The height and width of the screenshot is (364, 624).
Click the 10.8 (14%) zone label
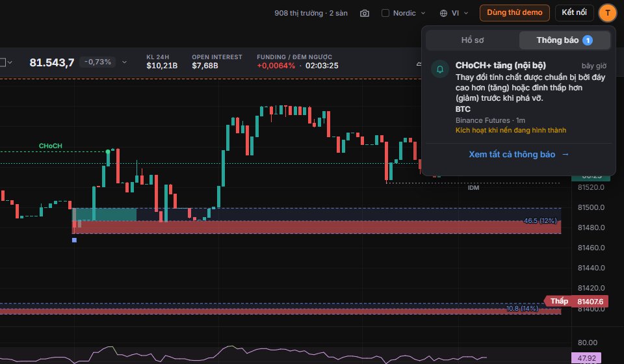pos(522,308)
